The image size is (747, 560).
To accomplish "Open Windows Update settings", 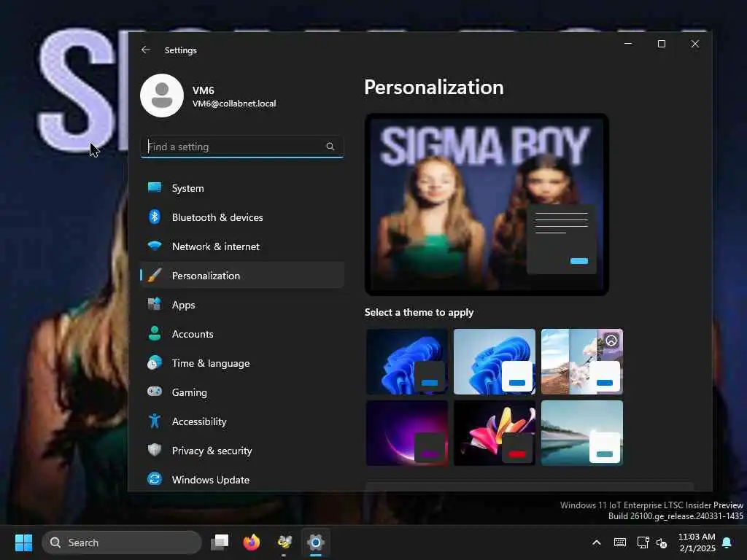I will point(242,480).
